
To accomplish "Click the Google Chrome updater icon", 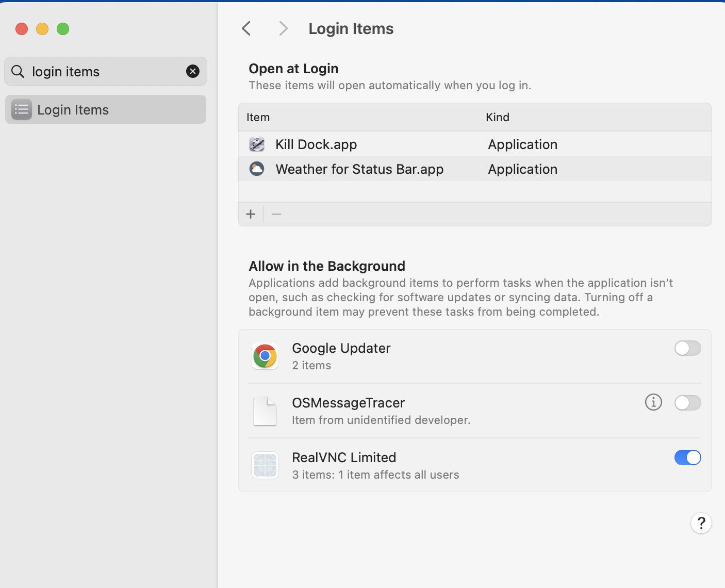I will (x=265, y=356).
